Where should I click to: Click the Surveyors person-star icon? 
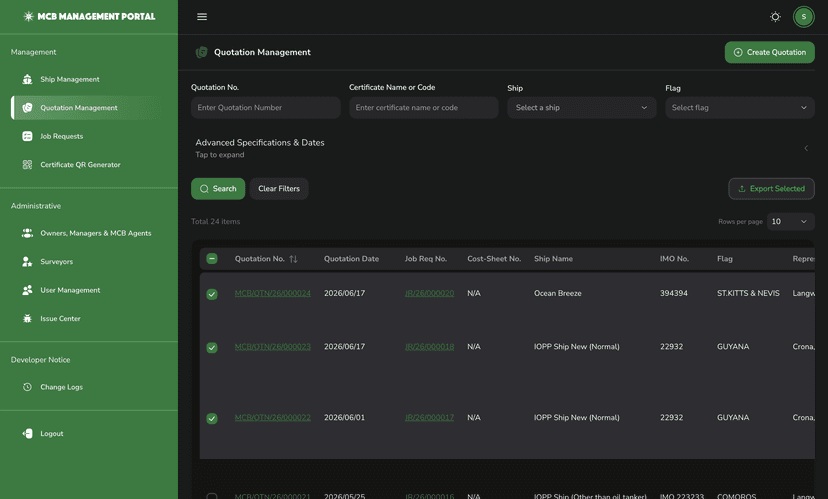[x=27, y=261]
